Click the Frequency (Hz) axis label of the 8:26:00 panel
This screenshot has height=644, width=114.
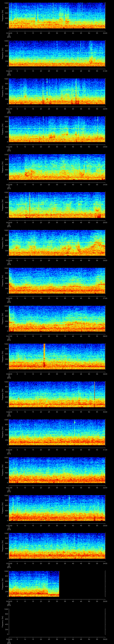(2, 280)
